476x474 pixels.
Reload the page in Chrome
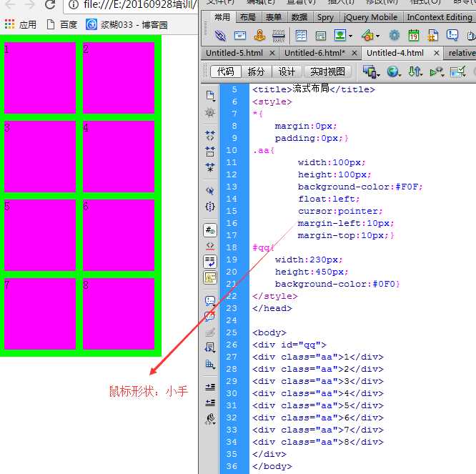[x=50, y=4]
